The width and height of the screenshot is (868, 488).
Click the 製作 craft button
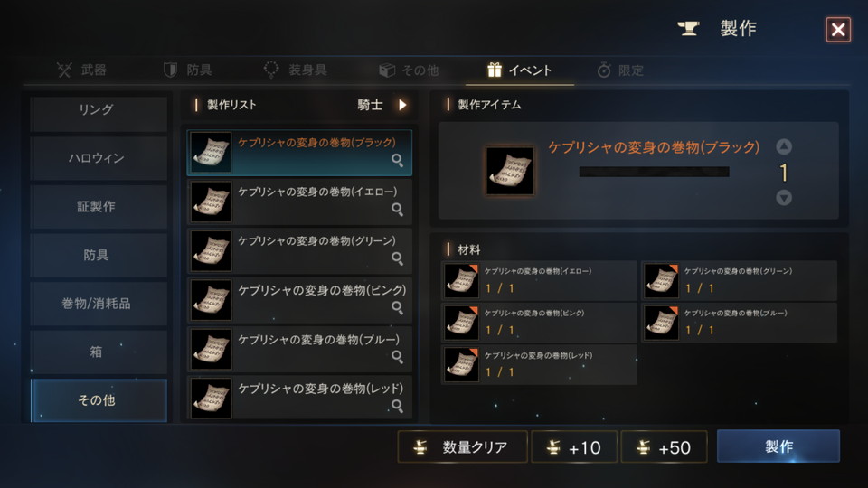(x=778, y=446)
